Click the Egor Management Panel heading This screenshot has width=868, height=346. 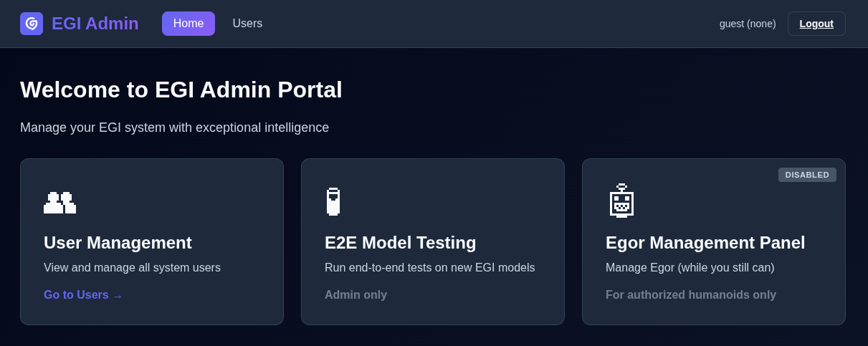(x=705, y=243)
